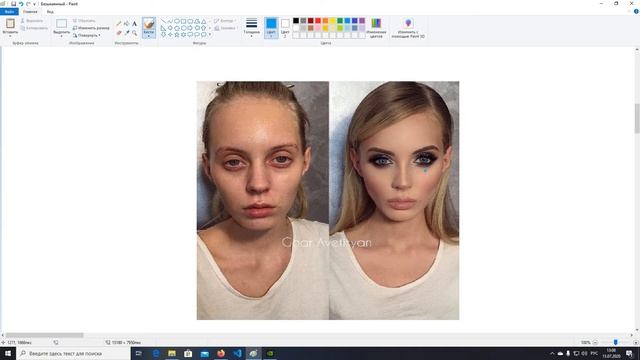The height and width of the screenshot is (360, 640).
Task: Choose the Right triangle shape in the shapes gallery
Action: point(164,28)
